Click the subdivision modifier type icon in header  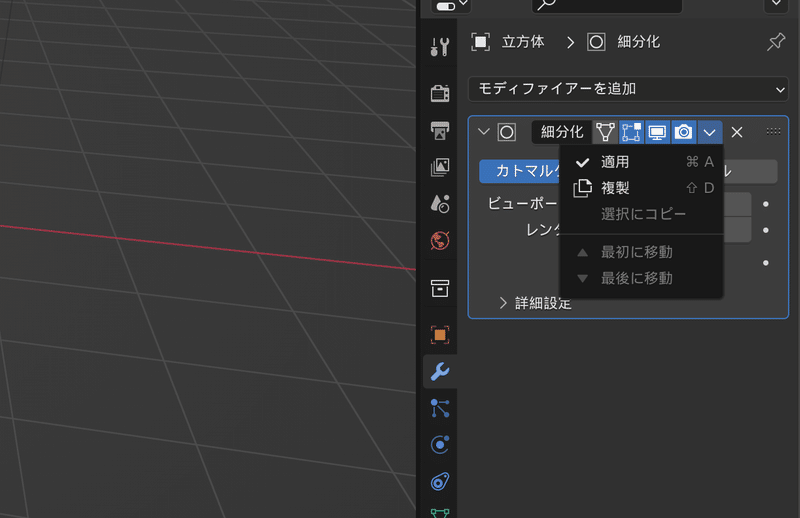click(x=507, y=132)
